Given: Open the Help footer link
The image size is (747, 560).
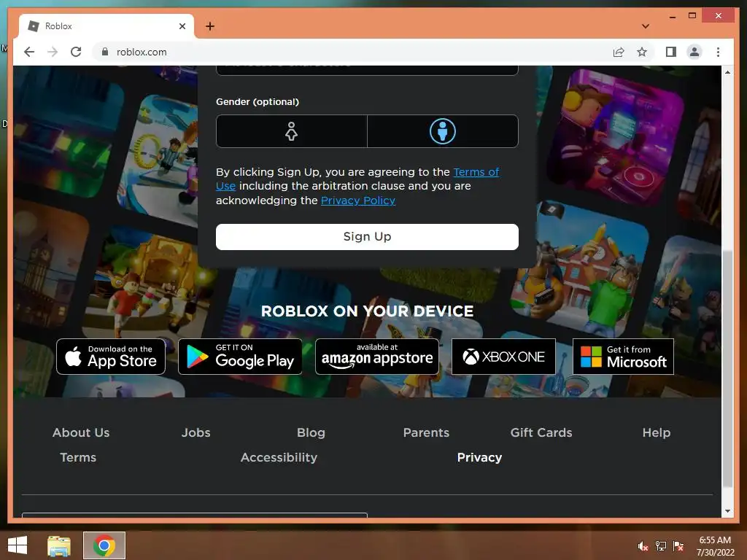Looking at the screenshot, I should 657,432.
